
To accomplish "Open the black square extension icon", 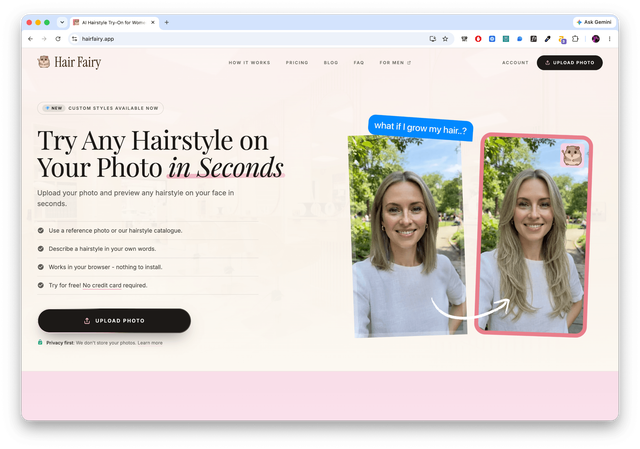I will click(x=533, y=39).
